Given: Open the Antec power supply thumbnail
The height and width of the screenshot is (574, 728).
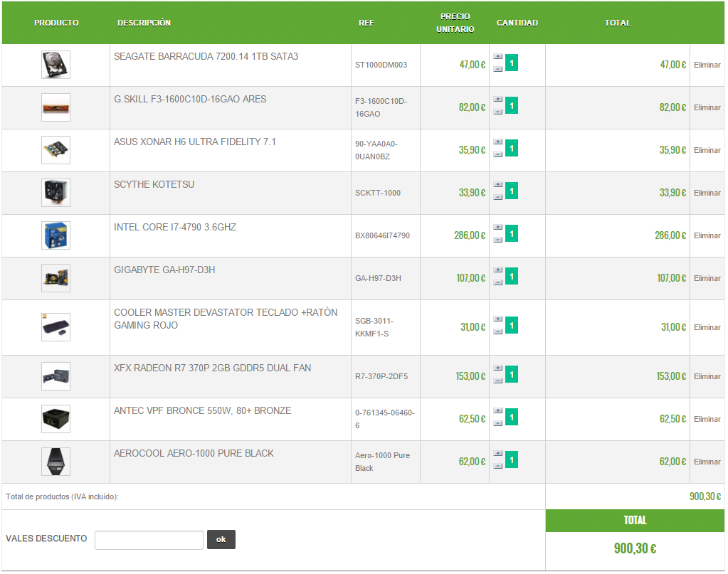Looking at the screenshot, I should coord(56,419).
